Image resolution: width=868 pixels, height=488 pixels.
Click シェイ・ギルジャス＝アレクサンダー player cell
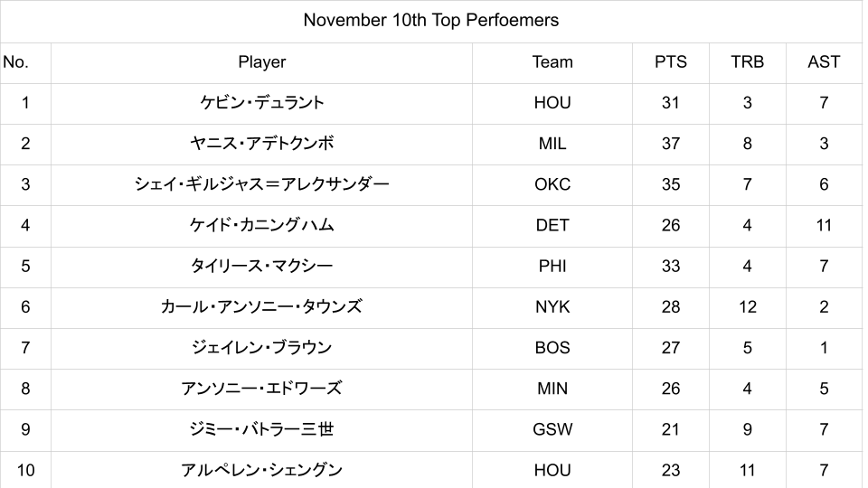[262, 184]
